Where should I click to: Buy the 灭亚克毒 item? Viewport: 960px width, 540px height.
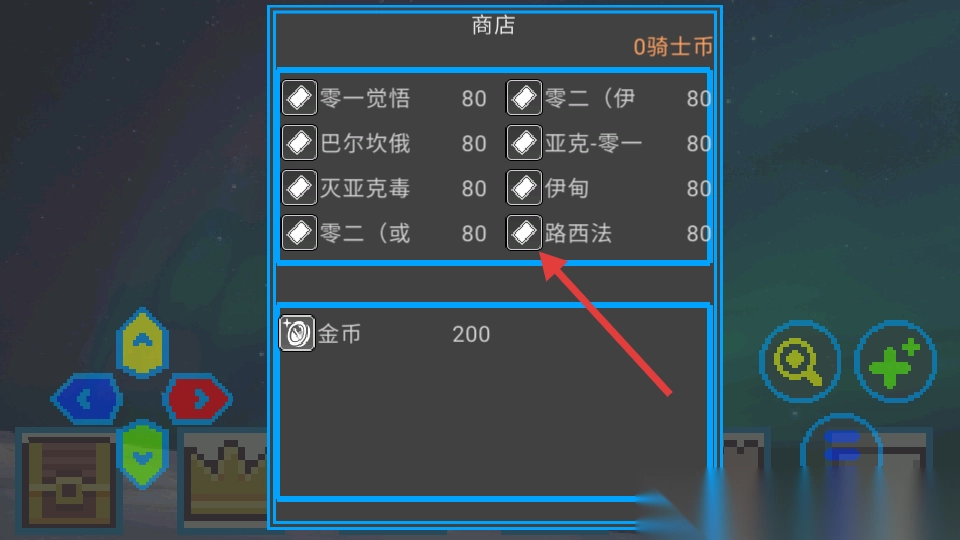click(x=384, y=188)
